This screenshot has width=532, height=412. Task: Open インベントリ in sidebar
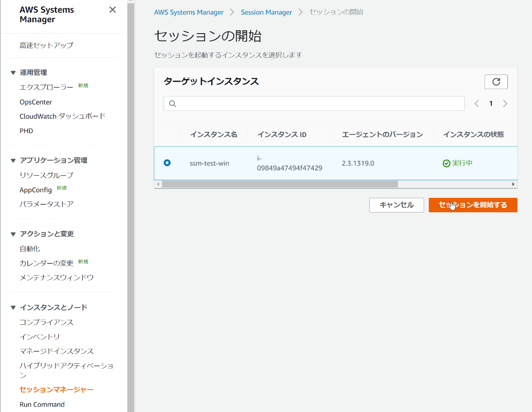40,337
